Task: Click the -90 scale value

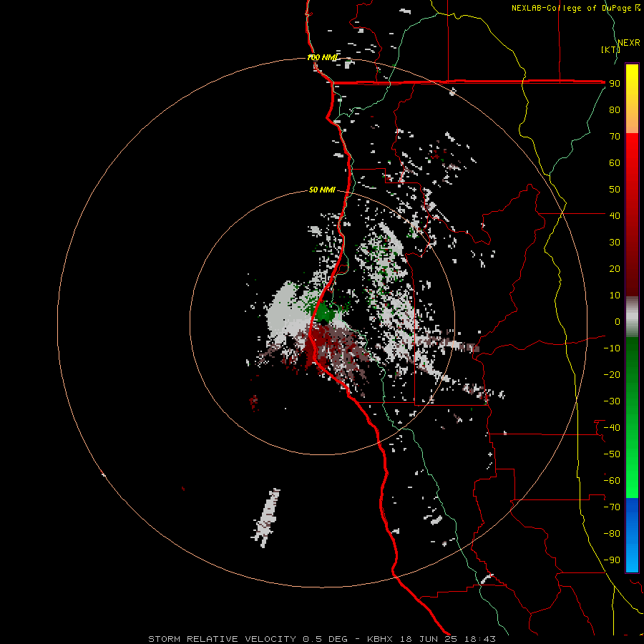Action: click(x=612, y=560)
